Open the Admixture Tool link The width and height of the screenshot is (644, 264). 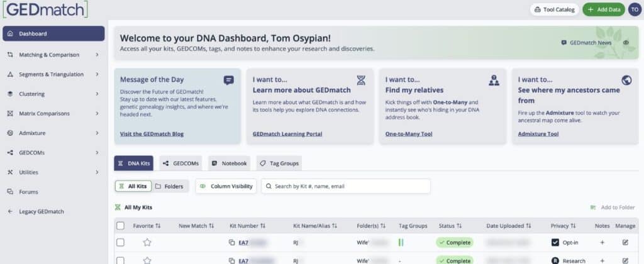coord(538,134)
